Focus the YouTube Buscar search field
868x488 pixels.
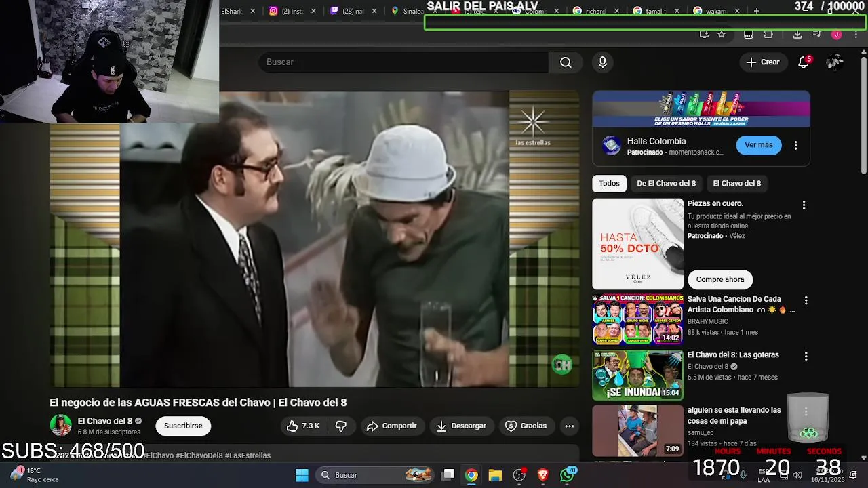(403, 62)
